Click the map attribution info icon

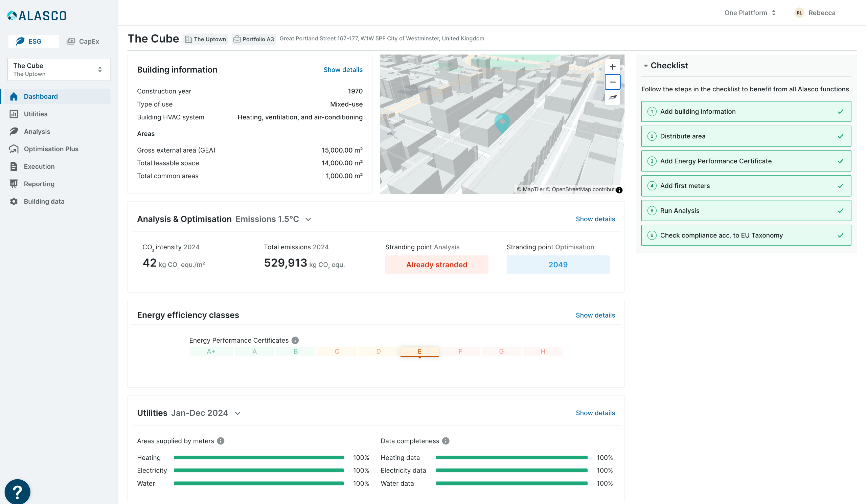point(619,190)
